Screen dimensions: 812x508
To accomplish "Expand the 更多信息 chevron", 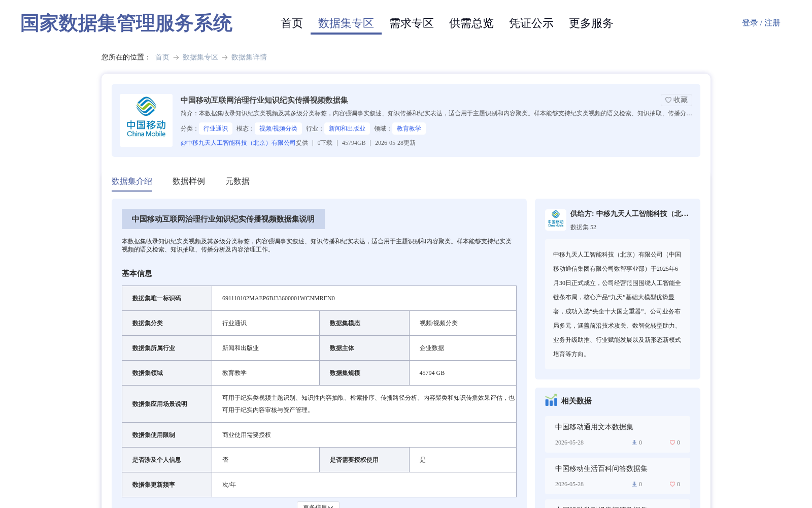I will coord(330,506).
